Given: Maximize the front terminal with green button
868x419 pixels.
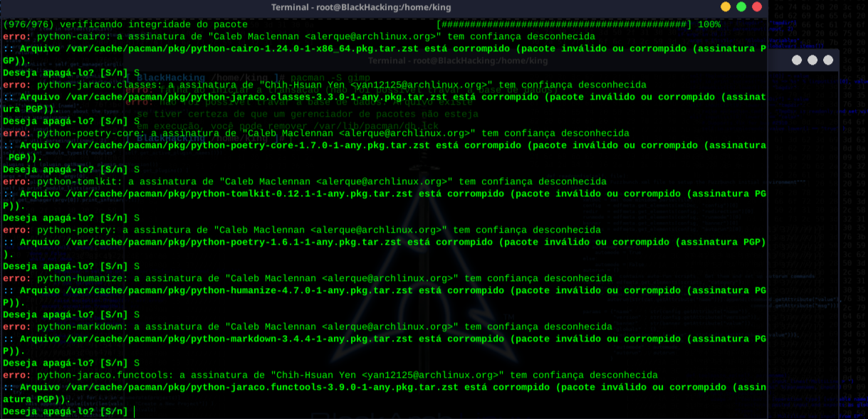Looking at the screenshot, I should point(741,7).
